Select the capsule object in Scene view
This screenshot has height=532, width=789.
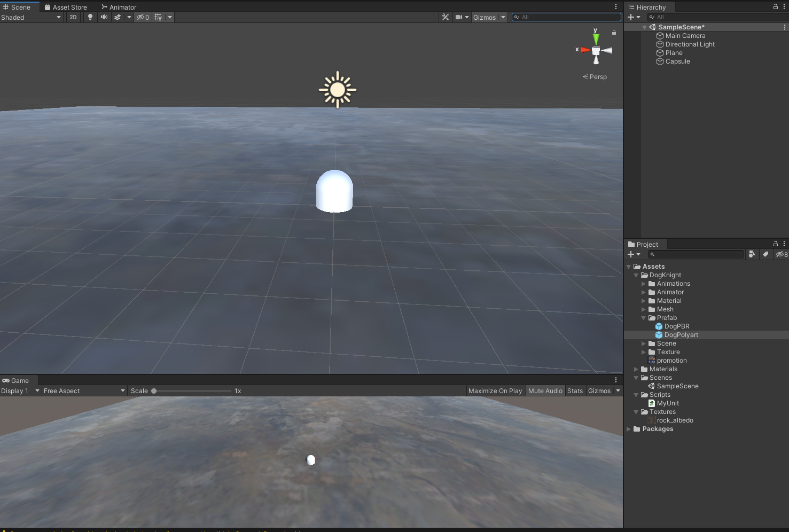point(334,191)
